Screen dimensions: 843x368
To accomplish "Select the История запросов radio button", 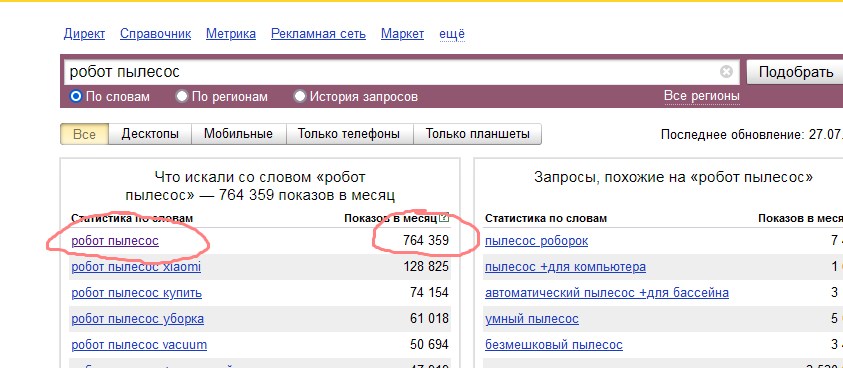I will (x=299, y=97).
